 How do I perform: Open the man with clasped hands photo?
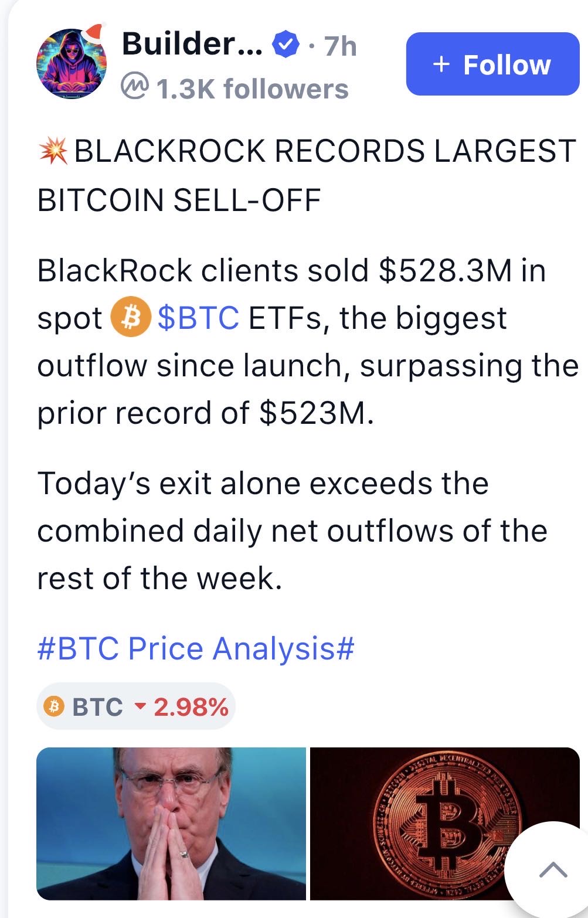tap(171, 823)
